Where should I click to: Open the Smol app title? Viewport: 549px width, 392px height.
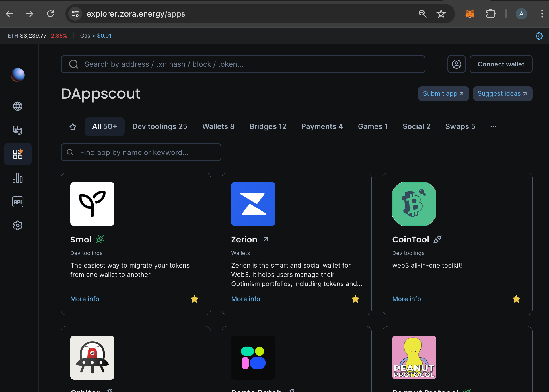pos(81,240)
